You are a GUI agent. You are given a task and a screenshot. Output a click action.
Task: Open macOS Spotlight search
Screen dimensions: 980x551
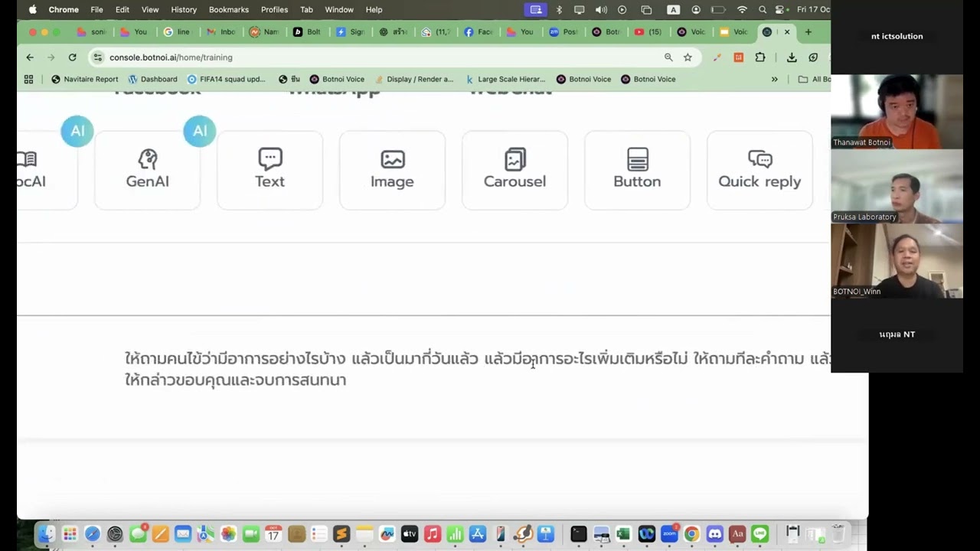point(763,10)
